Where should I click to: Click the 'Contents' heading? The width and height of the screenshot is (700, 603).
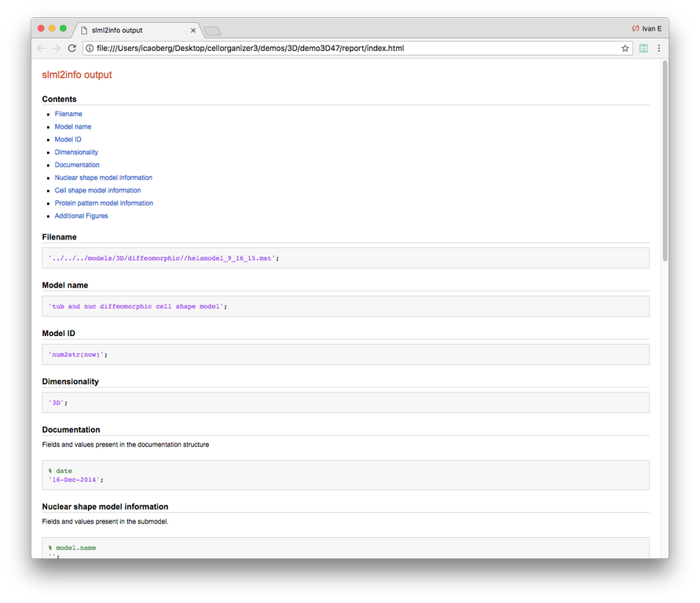pyautogui.click(x=59, y=99)
